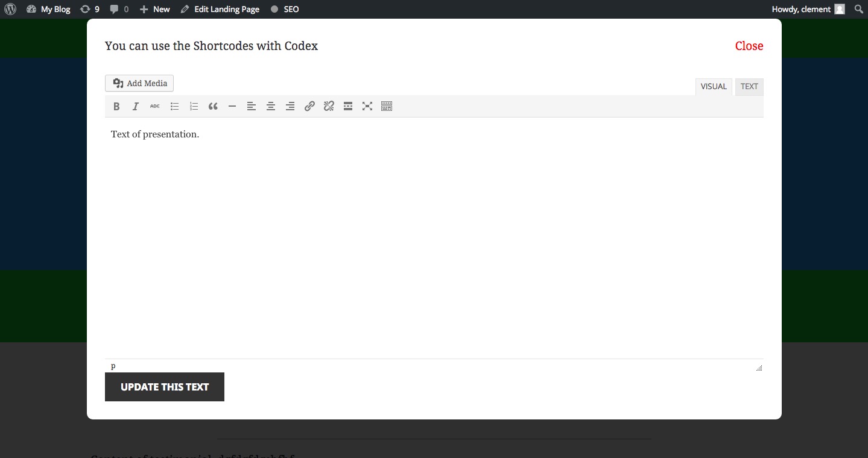868x458 pixels.
Task: Align text left
Action: [252, 106]
